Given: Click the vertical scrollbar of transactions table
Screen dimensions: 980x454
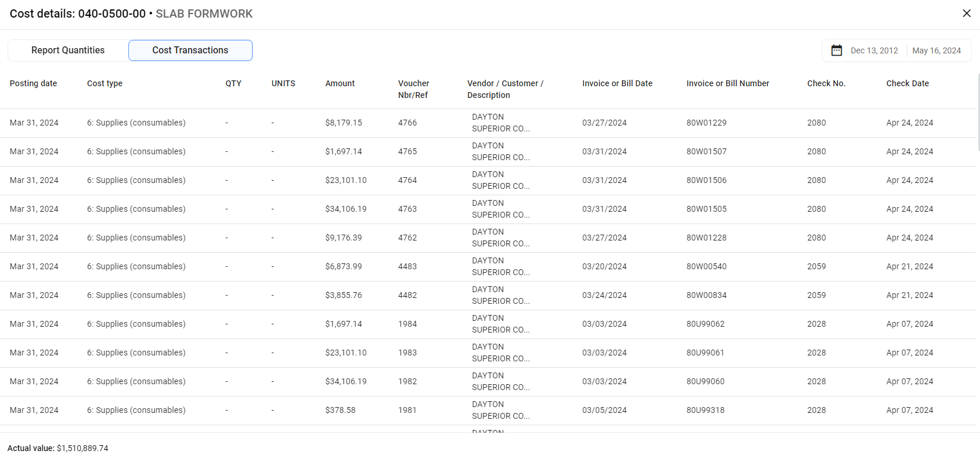Looking at the screenshot, I should point(978,111).
